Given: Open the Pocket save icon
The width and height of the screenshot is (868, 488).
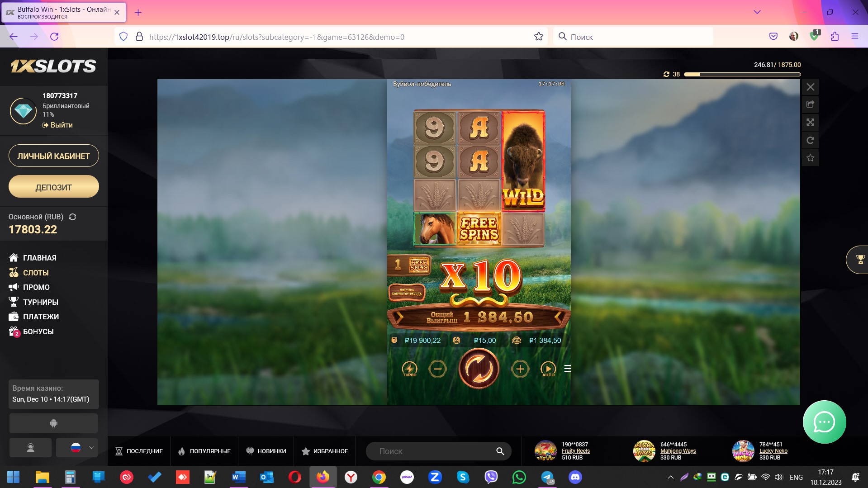Looking at the screenshot, I should 773,37.
